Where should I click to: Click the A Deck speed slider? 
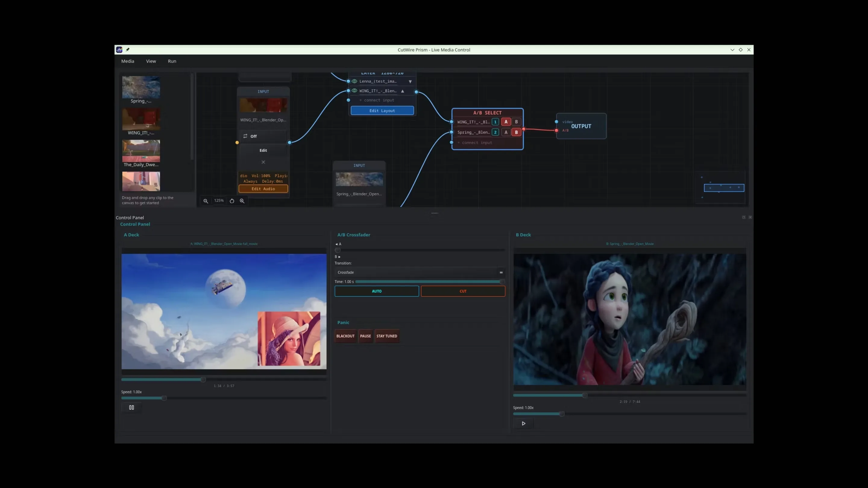(224, 398)
